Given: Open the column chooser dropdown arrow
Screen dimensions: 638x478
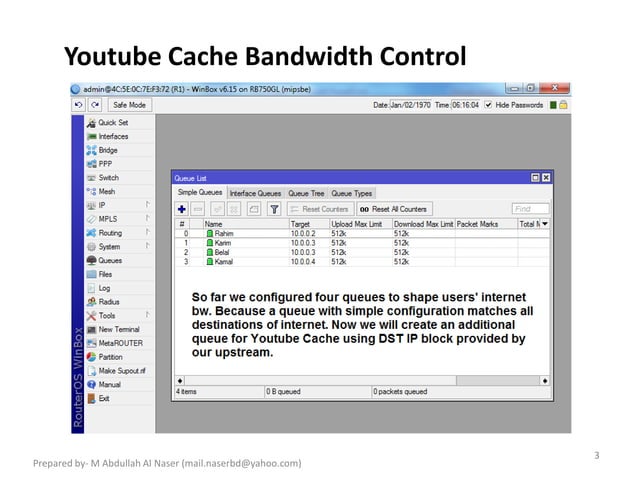Looking at the screenshot, I should point(545,224).
